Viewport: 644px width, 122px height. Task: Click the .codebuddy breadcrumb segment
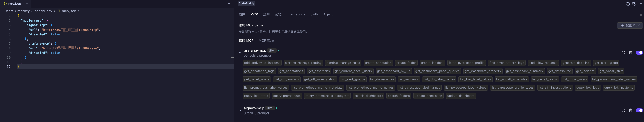(43, 11)
